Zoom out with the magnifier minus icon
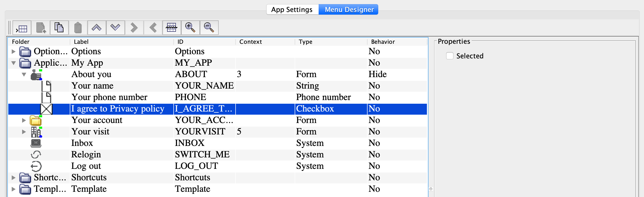This screenshot has height=197, width=644. click(209, 28)
